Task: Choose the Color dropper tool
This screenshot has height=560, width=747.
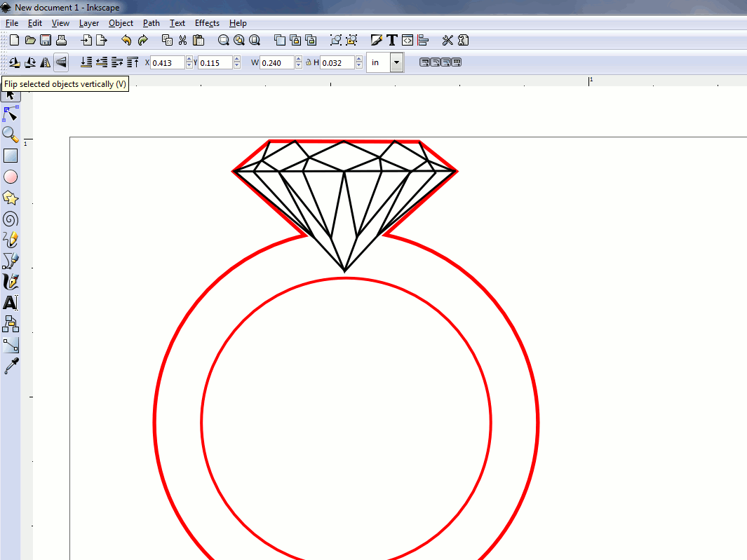Action: 11,366
